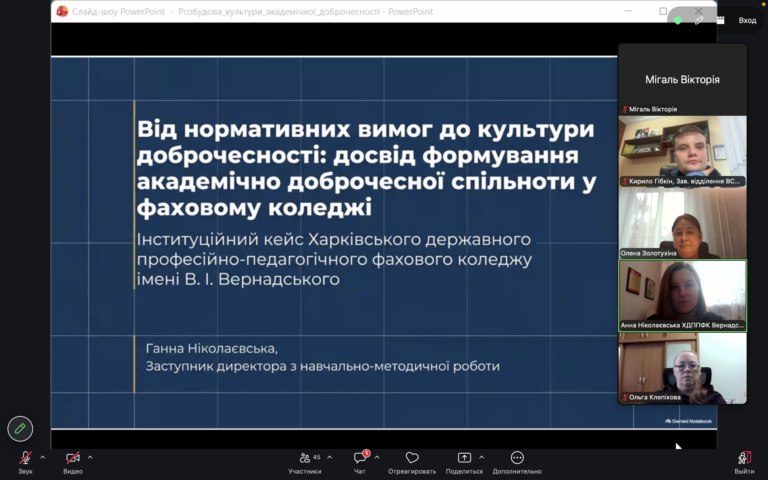768x480 pixels.
Task: Expand the arrow beside Участники
Action: click(330, 457)
